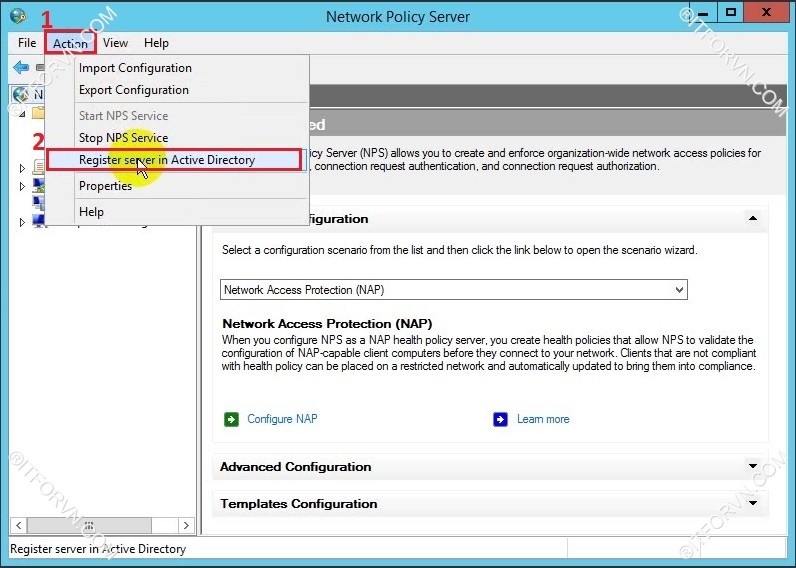This screenshot has height=568, width=796.
Task: Expand the Advanced Configuration section
Action: pos(752,466)
